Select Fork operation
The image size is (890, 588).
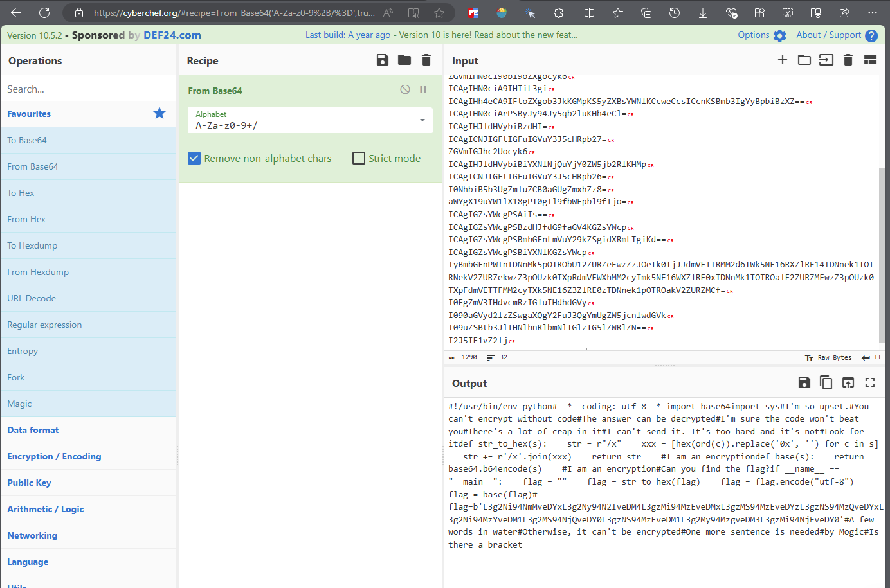pyautogui.click(x=88, y=377)
